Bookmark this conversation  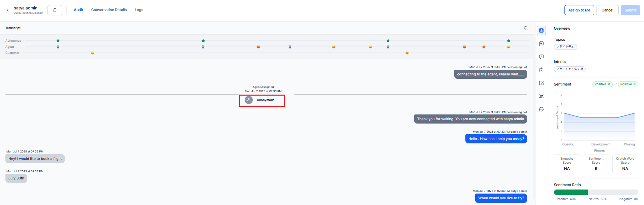click(x=55, y=10)
